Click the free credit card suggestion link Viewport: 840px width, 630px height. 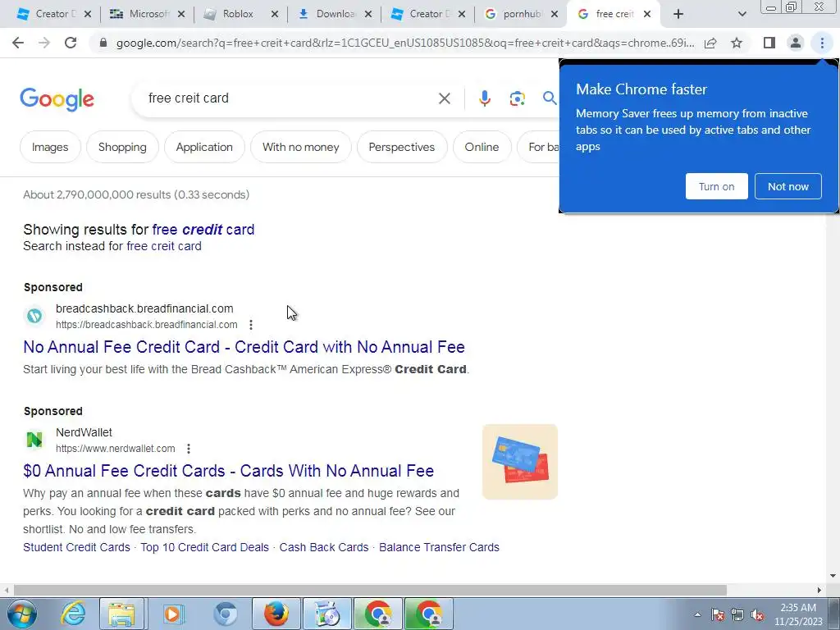[x=203, y=230]
